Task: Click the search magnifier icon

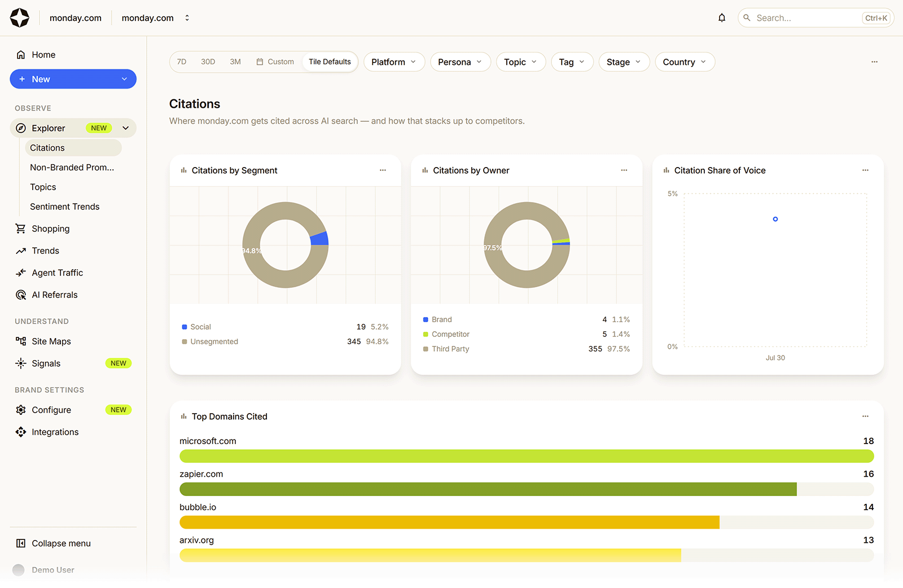Action: coord(747,18)
